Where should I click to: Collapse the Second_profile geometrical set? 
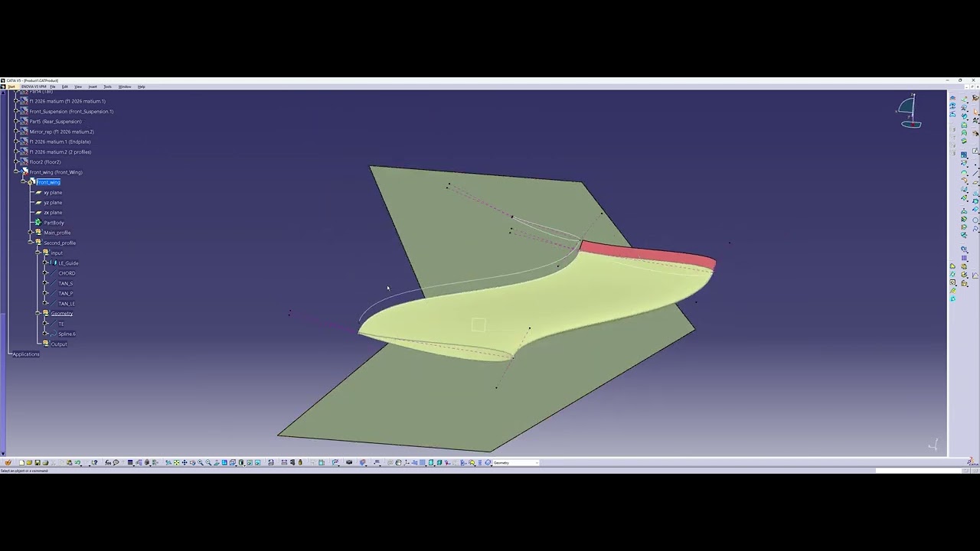[30, 243]
